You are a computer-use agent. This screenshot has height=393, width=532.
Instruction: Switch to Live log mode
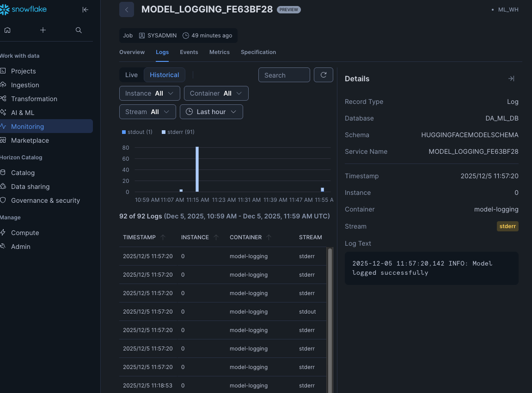[131, 75]
